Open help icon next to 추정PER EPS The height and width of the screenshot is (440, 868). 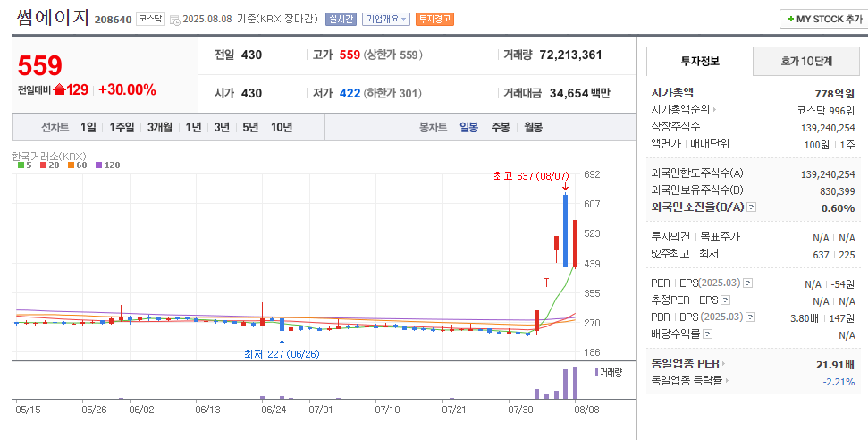pyautogui.click(x=725, y=300)
